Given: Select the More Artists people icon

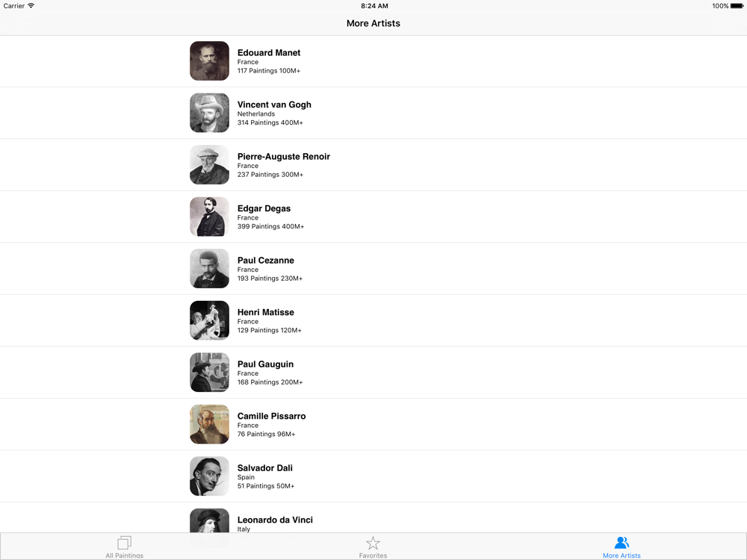Looking at the screenshot, I should [x=622, y=542].
